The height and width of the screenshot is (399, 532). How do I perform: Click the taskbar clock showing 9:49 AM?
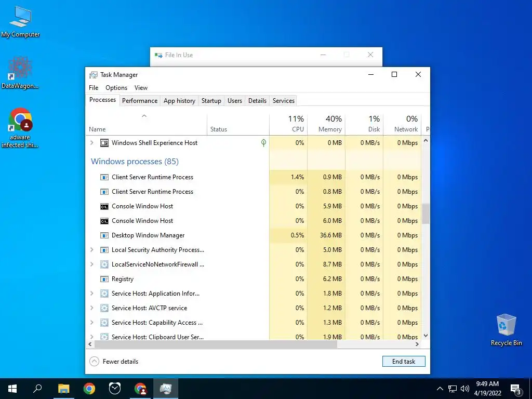point(487,389)
